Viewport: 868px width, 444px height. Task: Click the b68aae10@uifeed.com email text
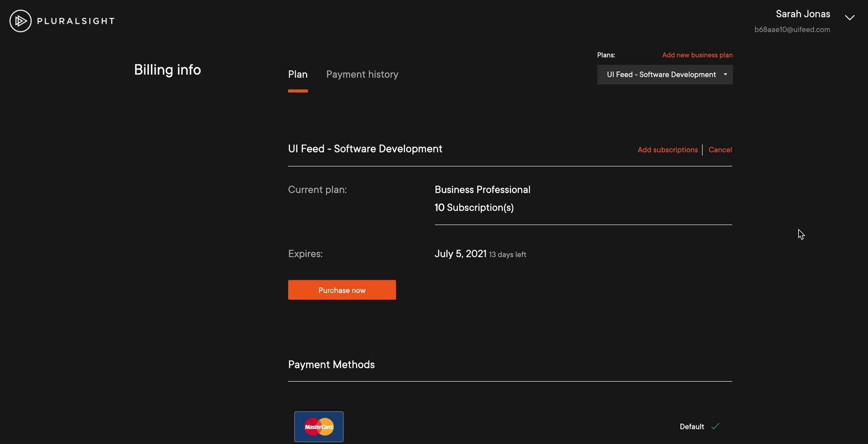click(x=792, y=29)
